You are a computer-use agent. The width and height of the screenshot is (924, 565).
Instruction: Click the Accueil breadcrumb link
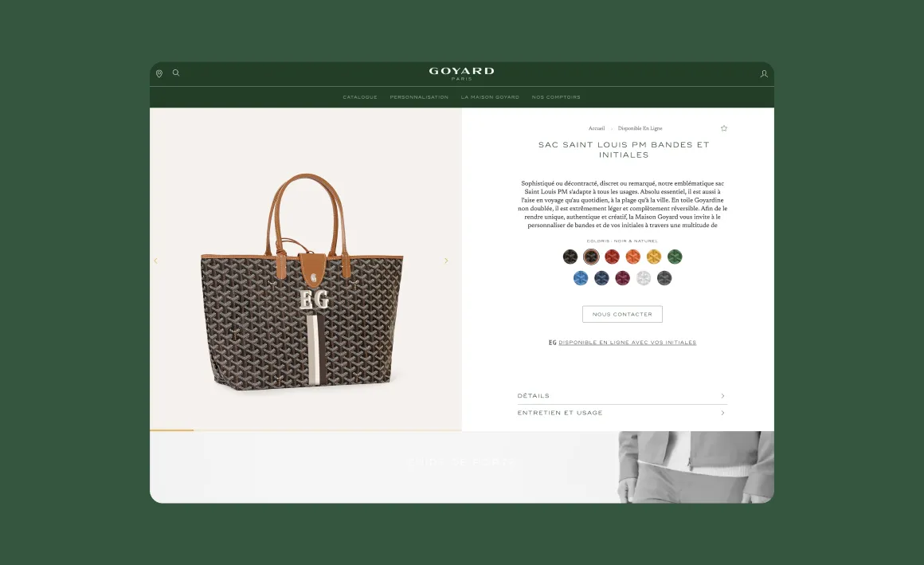click(597, 128)
